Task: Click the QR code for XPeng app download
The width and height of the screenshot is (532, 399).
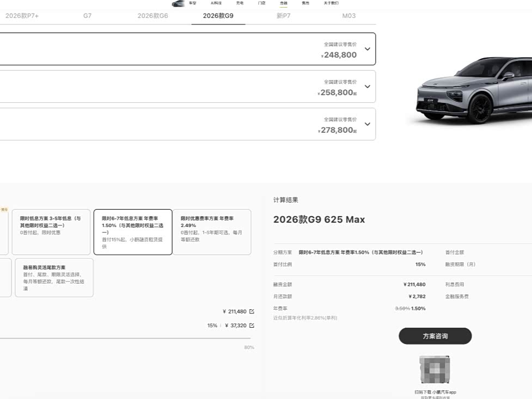Action: click(435, 370)
